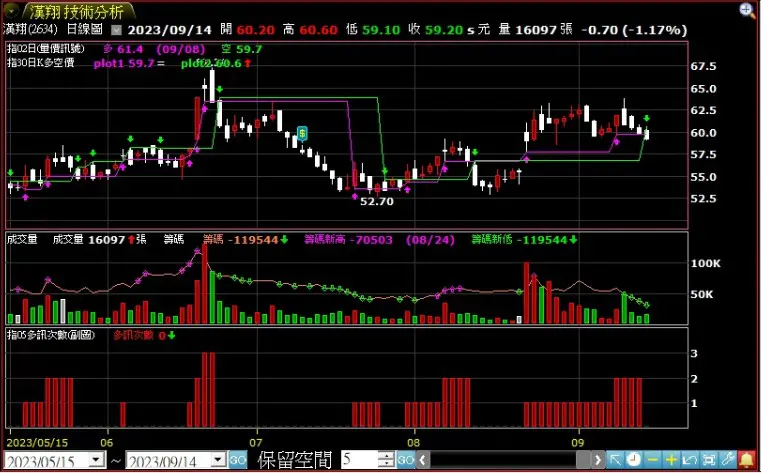Click the yellow plus zoom-in icon
The height and width of the screenshot is (473, 761).
pos(671,459)
